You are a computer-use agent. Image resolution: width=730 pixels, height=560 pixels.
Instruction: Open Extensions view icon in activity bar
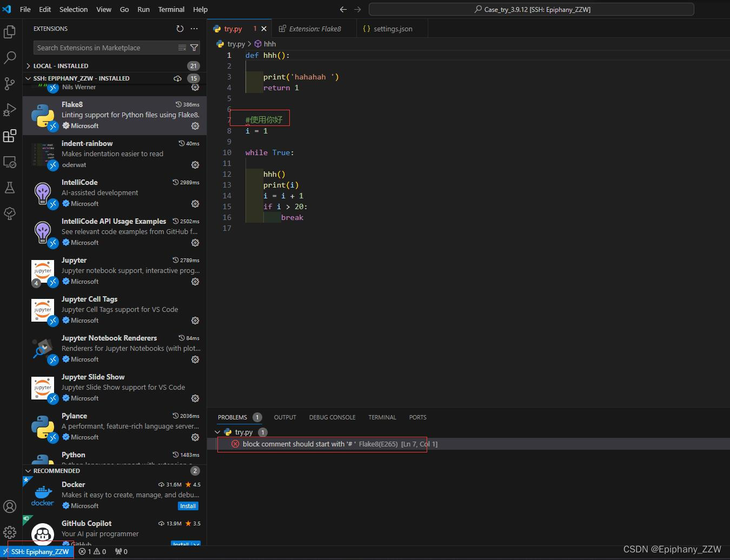click(x=10, y=136)
